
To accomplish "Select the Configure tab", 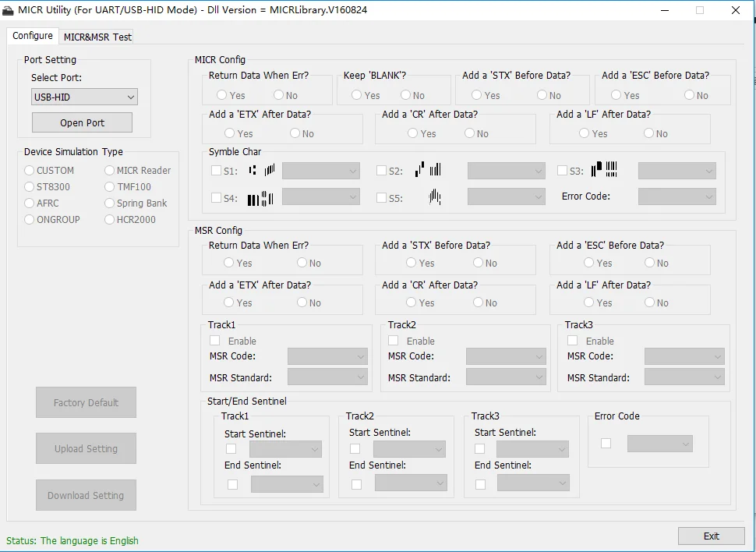I will (x=33, y=36).
